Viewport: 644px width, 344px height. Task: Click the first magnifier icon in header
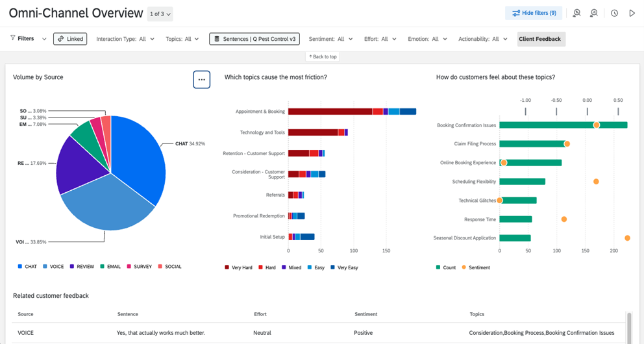point(576,13)
